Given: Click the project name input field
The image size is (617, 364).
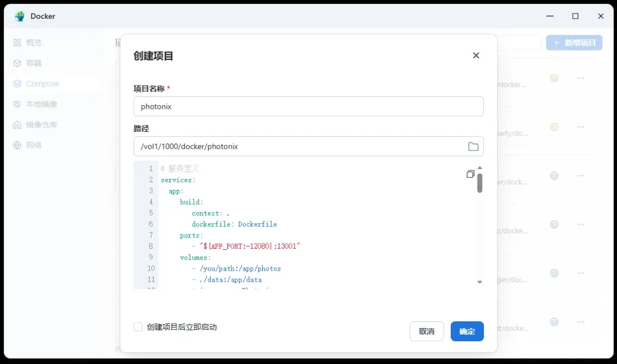Looking at the screenshot, I should point(308,107).
